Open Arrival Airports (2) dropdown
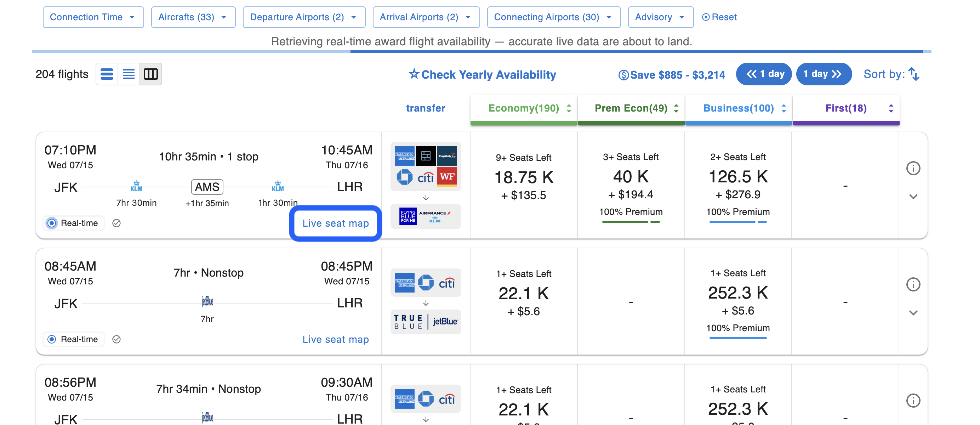 click(426, 17)
